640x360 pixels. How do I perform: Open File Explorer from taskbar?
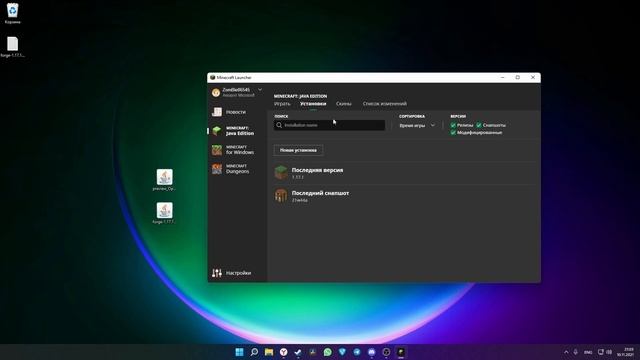[269, 352]
